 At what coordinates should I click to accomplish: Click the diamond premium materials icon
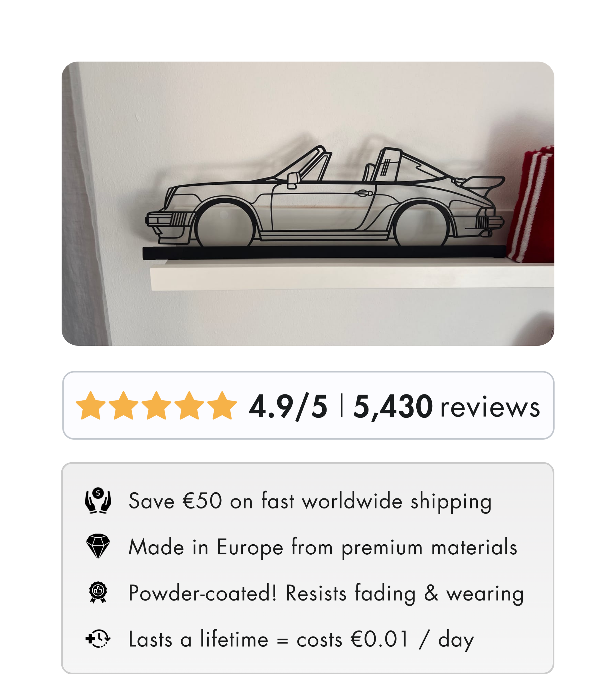[98, 546]
